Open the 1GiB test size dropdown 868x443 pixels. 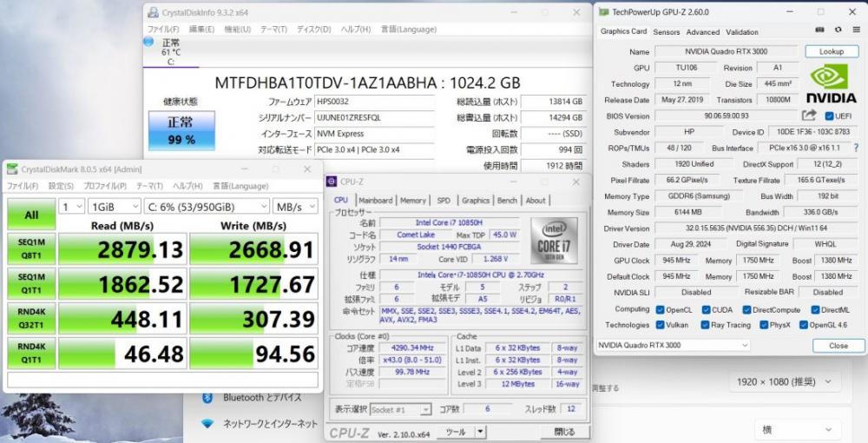(x=115, y=207)
